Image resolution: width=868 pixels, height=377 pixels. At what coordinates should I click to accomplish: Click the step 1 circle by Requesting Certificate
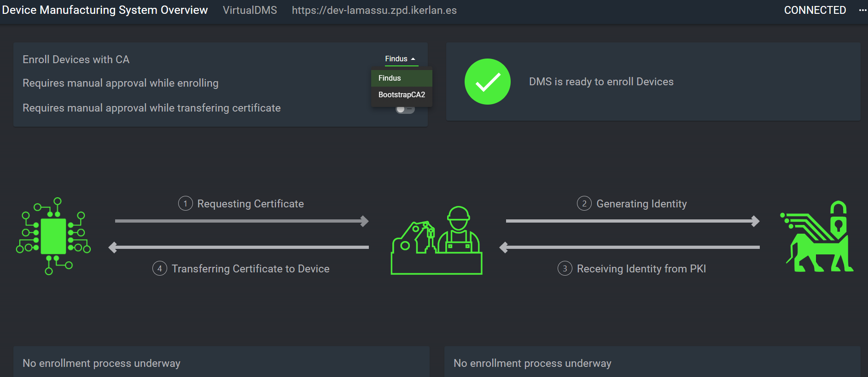(x=185, y=203)
